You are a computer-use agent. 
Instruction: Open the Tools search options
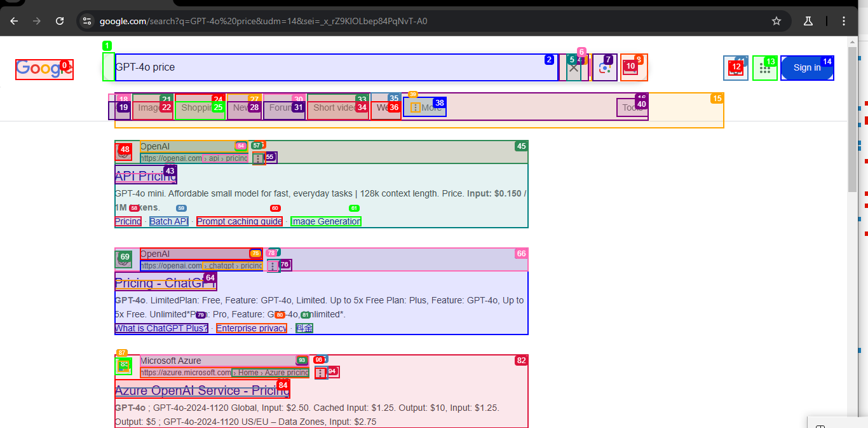coord(632,107)
